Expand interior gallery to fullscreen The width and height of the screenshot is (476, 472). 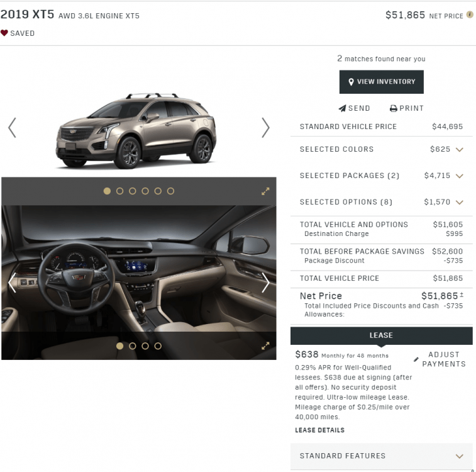(265, 346)
